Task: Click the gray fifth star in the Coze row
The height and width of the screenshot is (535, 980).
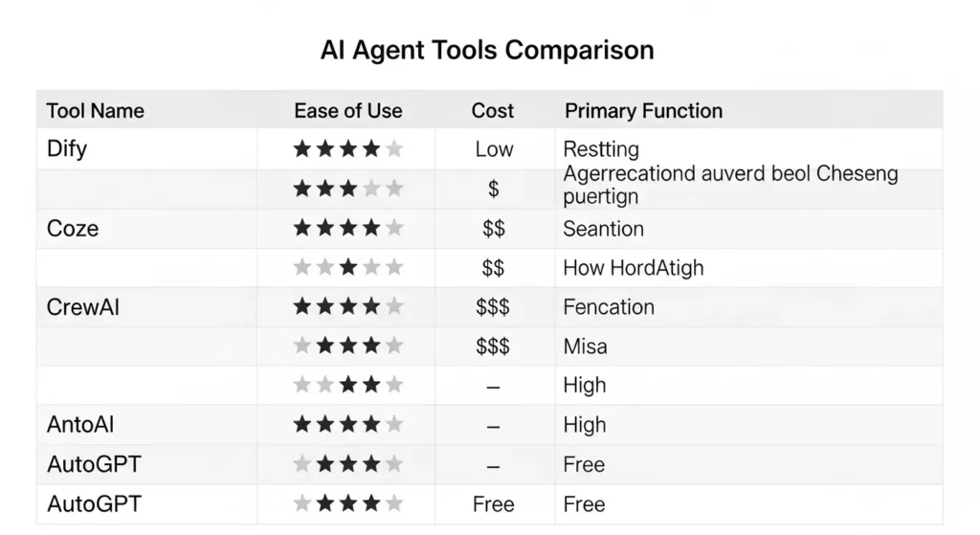Action: coord(394,229)
